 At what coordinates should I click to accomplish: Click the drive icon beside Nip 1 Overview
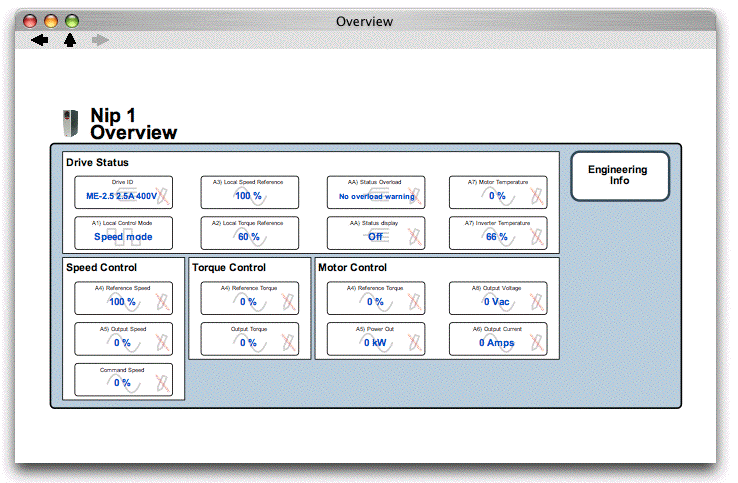[69, 122]
